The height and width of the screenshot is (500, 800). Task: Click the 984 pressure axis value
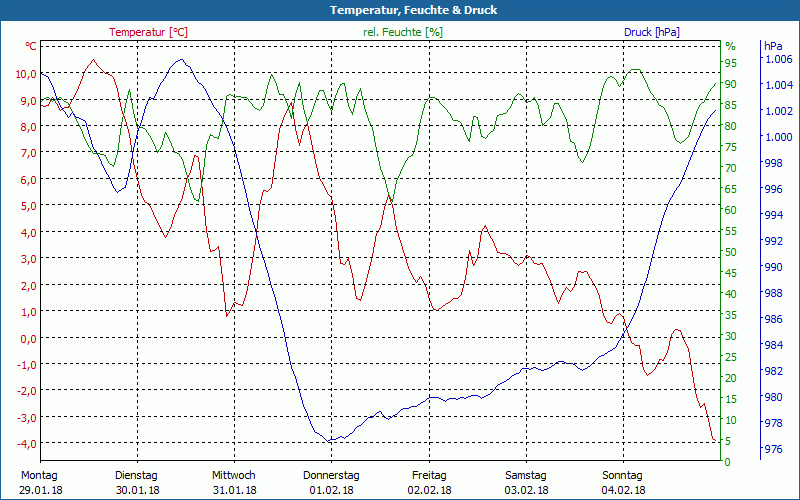[x=773, y=345]
